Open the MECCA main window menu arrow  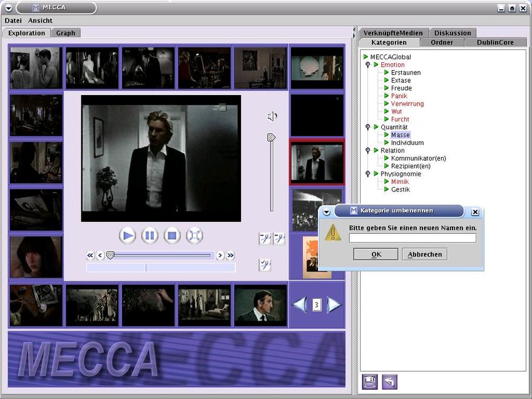pos(9,8)
